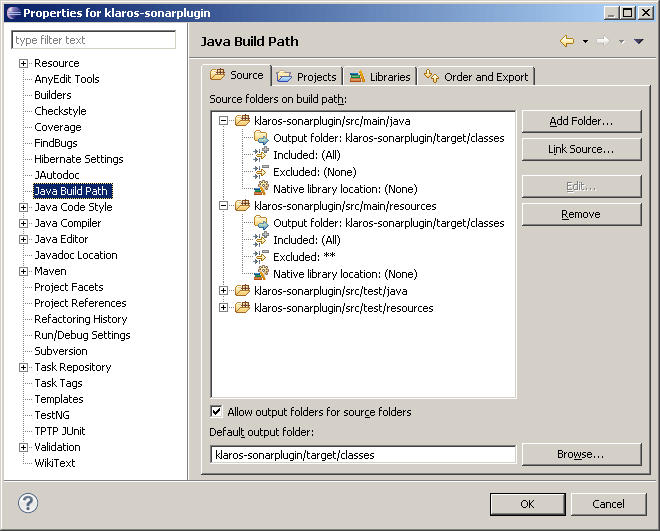
Task: Select WikiText in the sidebar
Action: click(x=54, y=463)
